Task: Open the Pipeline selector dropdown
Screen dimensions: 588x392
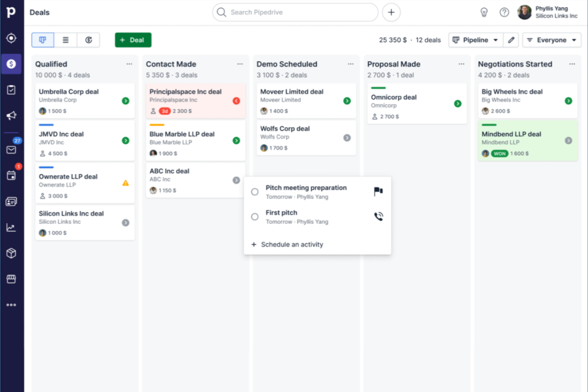Action: click(475, 40)
